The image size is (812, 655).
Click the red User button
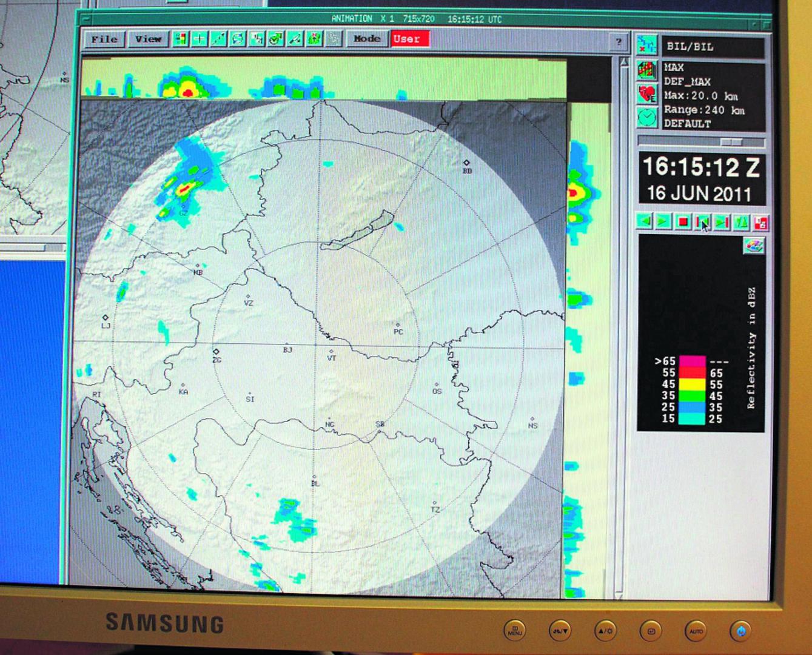(408, 39)
